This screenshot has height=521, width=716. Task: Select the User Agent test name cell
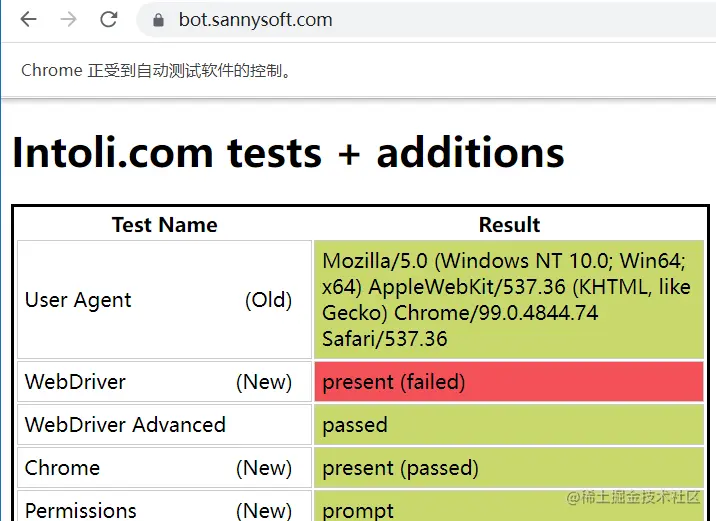(164, 300)
